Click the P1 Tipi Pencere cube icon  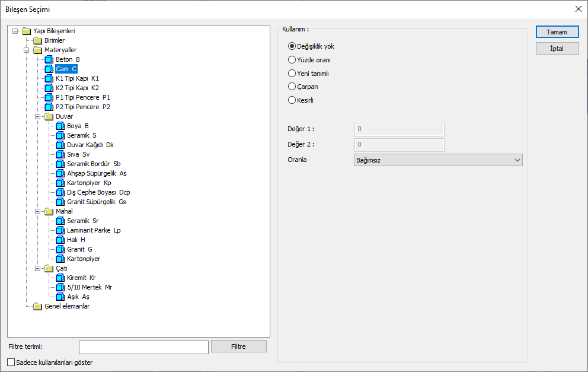(x=49, y=97)
